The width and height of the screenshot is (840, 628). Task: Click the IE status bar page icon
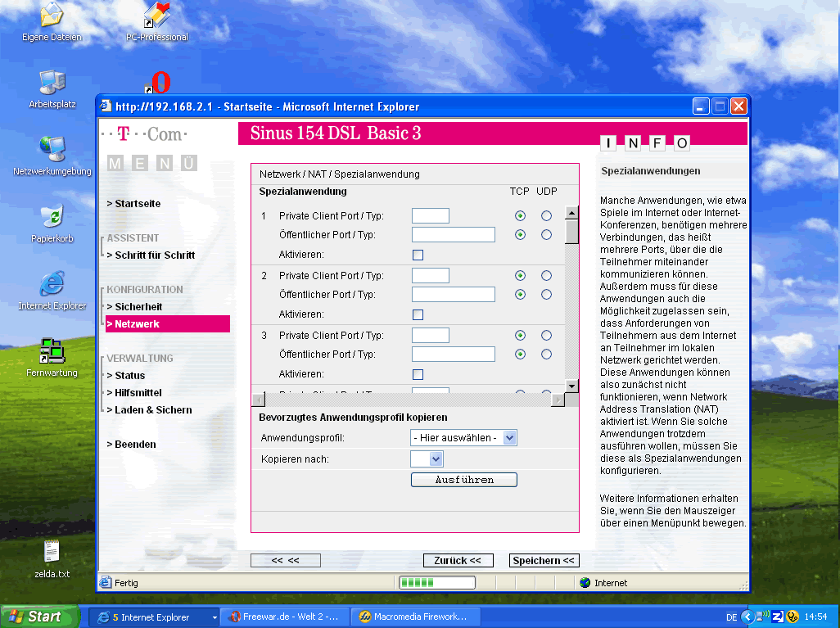(x=106, y=582)
